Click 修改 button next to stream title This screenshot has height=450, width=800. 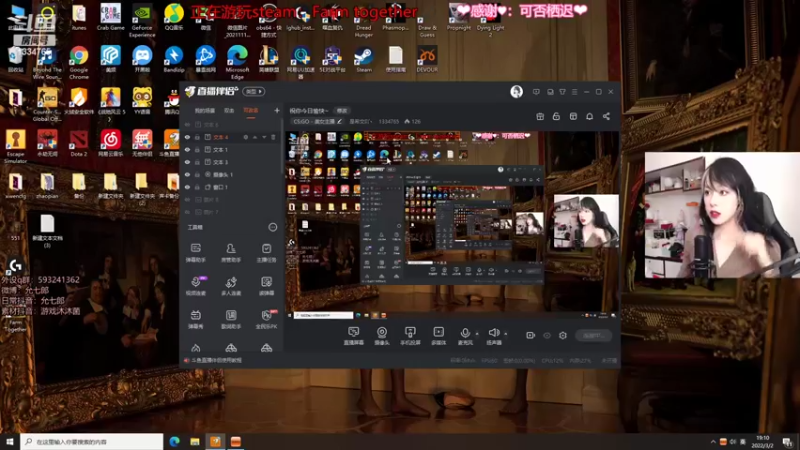point(341,111)
